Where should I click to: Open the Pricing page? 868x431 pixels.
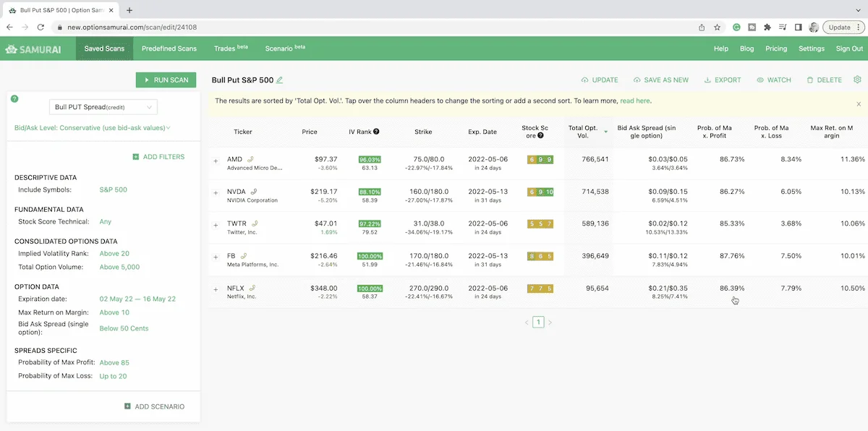click(776, 49)
